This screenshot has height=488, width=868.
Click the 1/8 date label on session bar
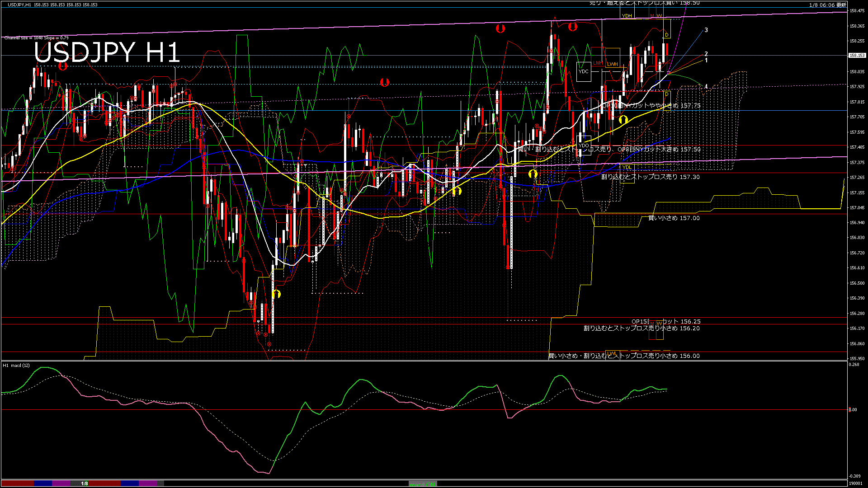coord(85,483)
